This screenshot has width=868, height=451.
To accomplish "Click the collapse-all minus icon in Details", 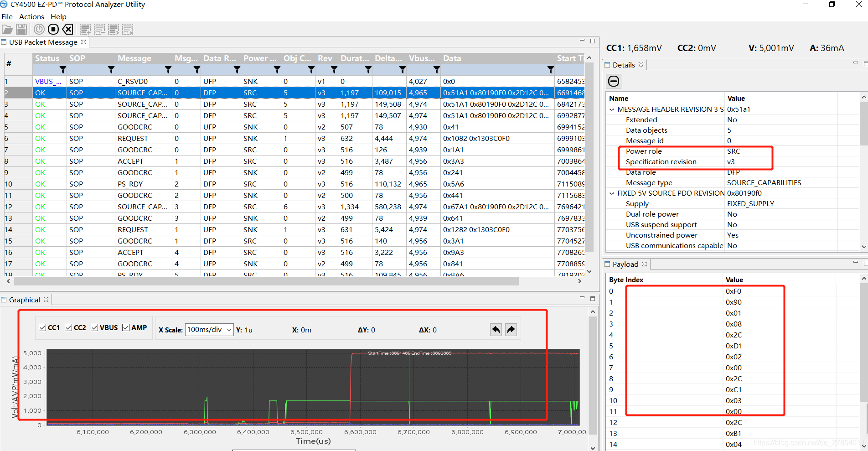I will pos(614,81).
